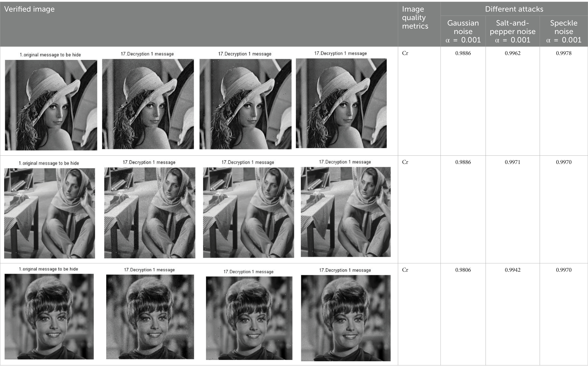Image resolution: width=588 pixels, height=369 pixels.
Task: Click the Gaussian noise value in Barbara row
Action: (463, 162)
